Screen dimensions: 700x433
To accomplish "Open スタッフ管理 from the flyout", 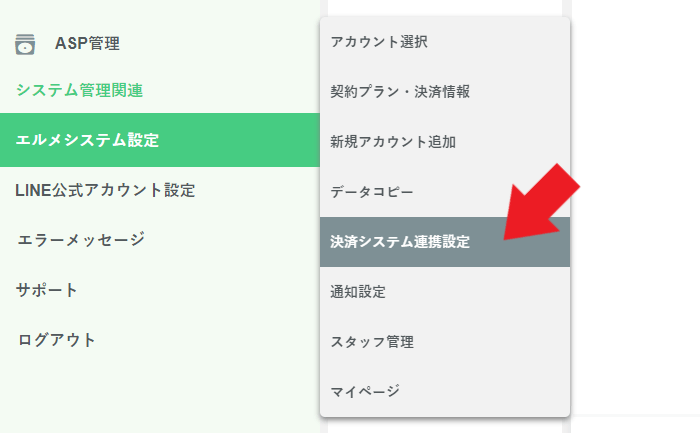I will click(x=372, y=342).
